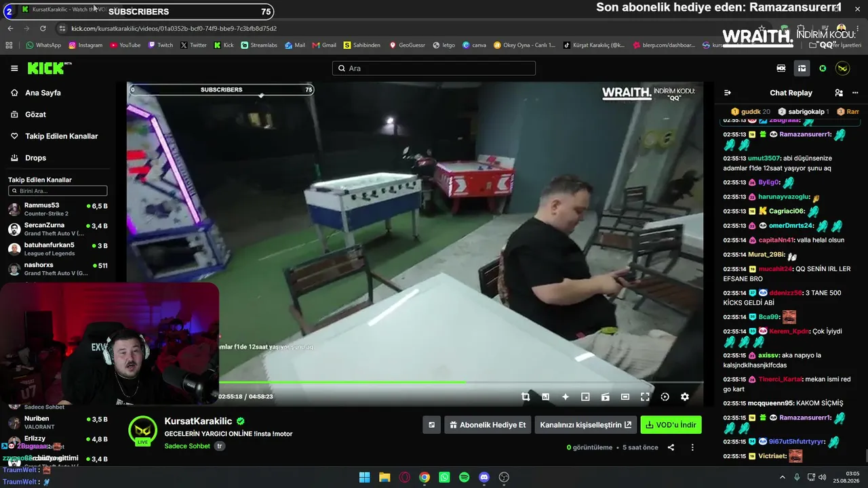Open batuhanfurkan5 in followed channels
868x488 pixels.
click(58, 249)
